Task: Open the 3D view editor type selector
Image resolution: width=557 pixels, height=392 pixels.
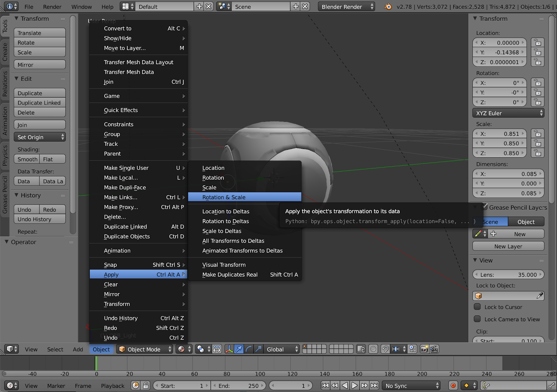Action: [12, 349]
